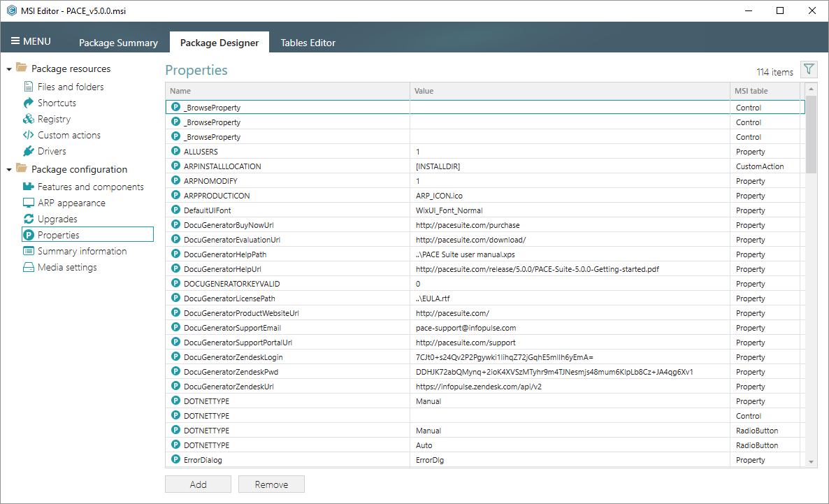Select DocuGeneratorSupportPortalUrl property
The width and height of the screenshot is (829, 504).
[238, 343]
